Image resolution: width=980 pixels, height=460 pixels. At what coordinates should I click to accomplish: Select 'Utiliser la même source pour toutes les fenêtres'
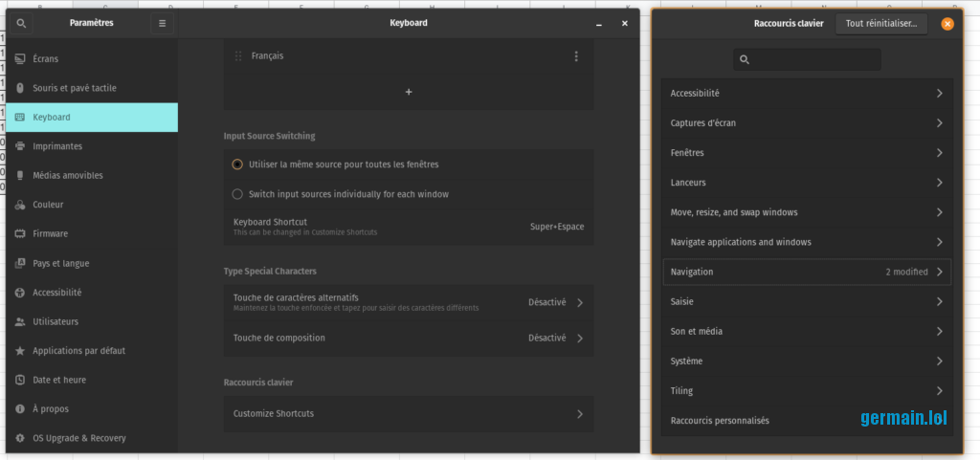[x=237, y=164]
